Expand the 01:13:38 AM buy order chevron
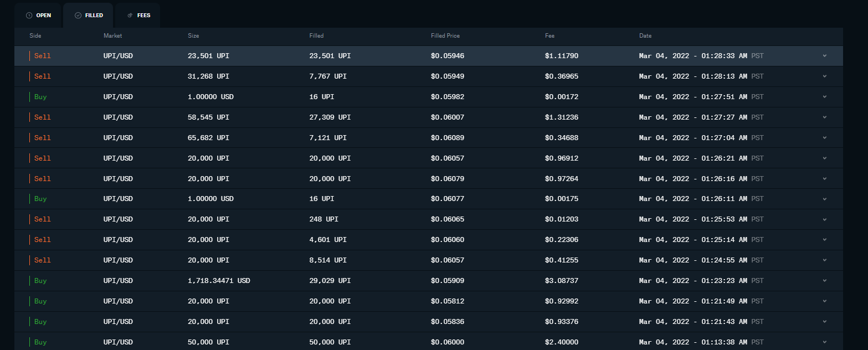The image size is (868, 350). [x=824, y=342]
